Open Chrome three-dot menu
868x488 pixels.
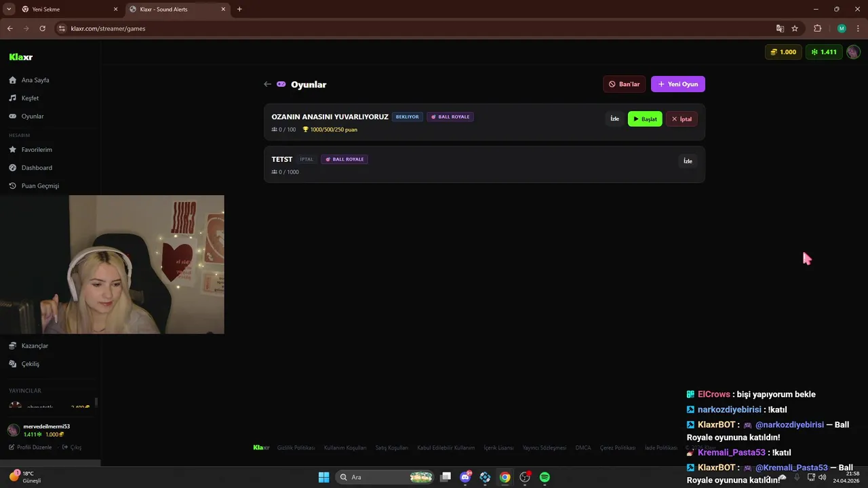tap(858, 28)
